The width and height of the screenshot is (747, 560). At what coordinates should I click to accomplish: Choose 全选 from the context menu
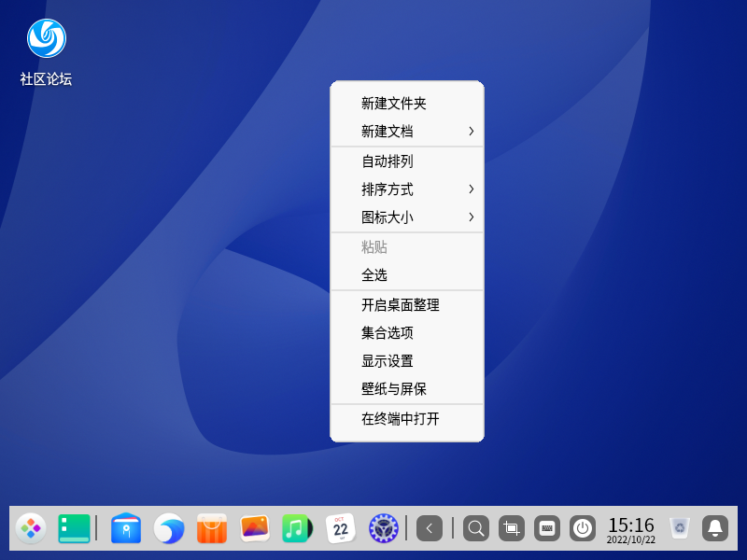pos(407,275)
